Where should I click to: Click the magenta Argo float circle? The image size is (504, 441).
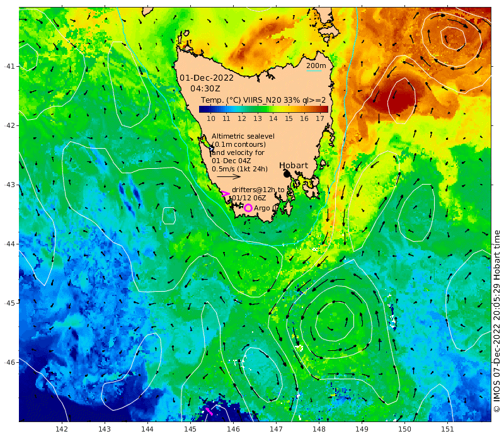[x=248, y=208]
